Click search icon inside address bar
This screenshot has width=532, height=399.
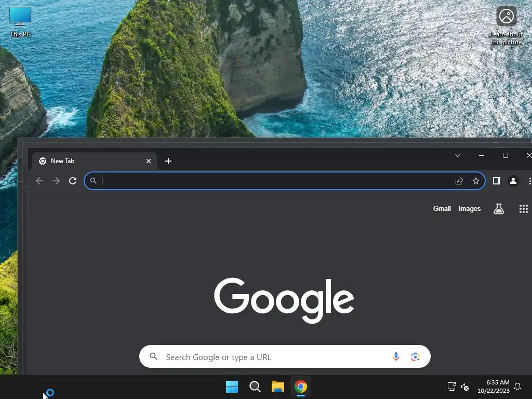coord(94,181)
